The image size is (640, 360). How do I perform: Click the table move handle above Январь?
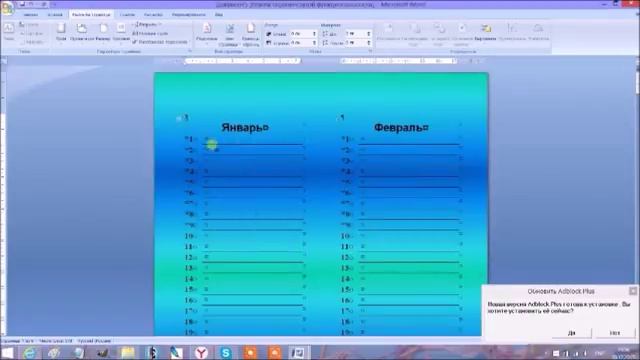coord(178,118)
